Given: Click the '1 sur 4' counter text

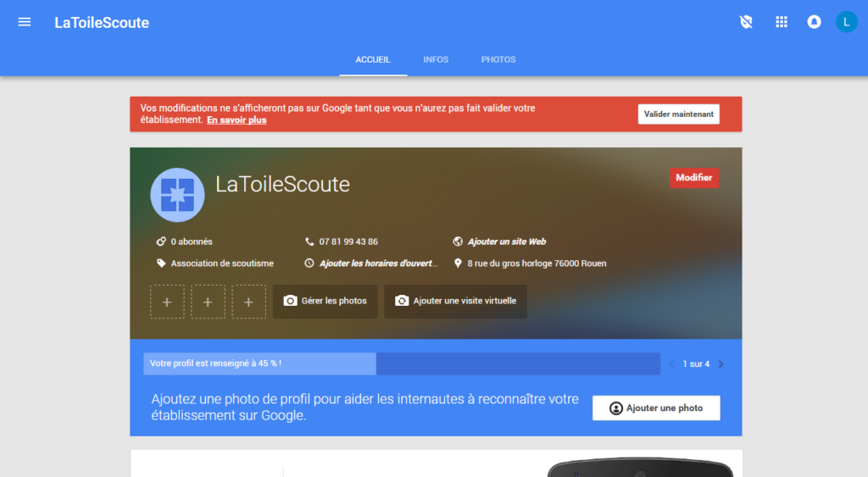Looking at the screenshot, I should pyautogui.click(x=696, y=364).
